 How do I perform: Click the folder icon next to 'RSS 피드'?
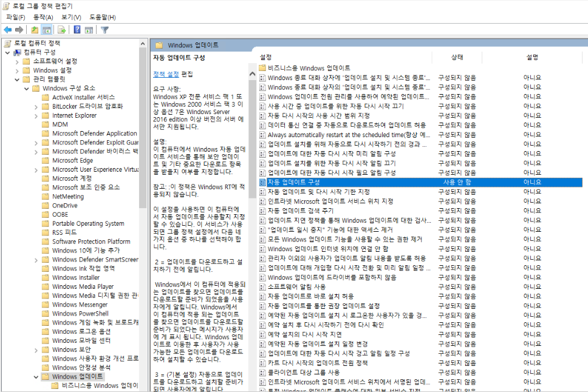[46, 232]
